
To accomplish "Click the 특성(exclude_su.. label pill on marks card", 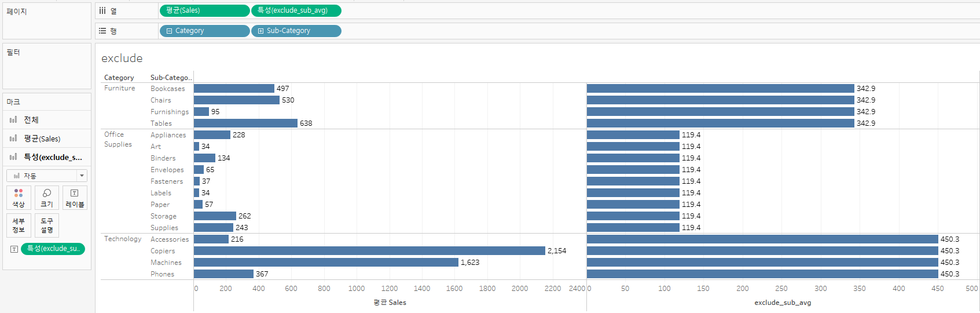I will pos(53,249).
